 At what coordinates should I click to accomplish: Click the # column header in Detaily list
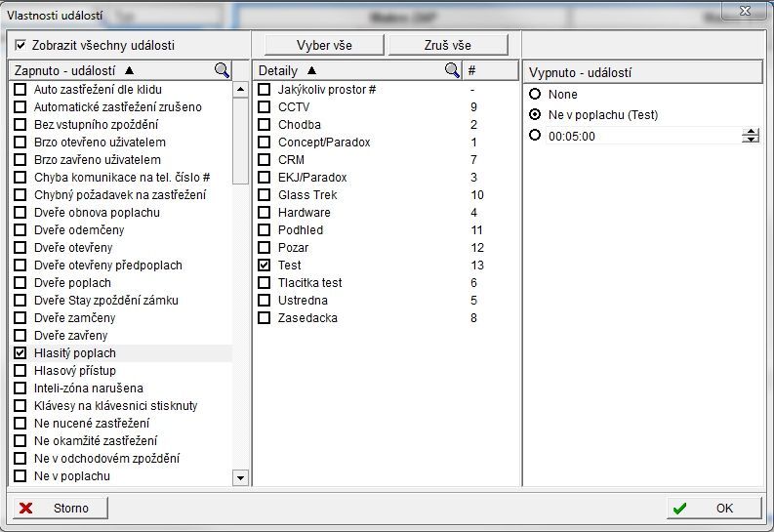tap(472, 70)
